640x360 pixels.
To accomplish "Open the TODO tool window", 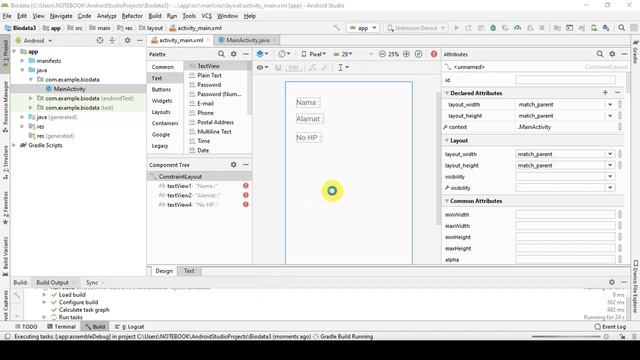I will [x=26, y=327].
